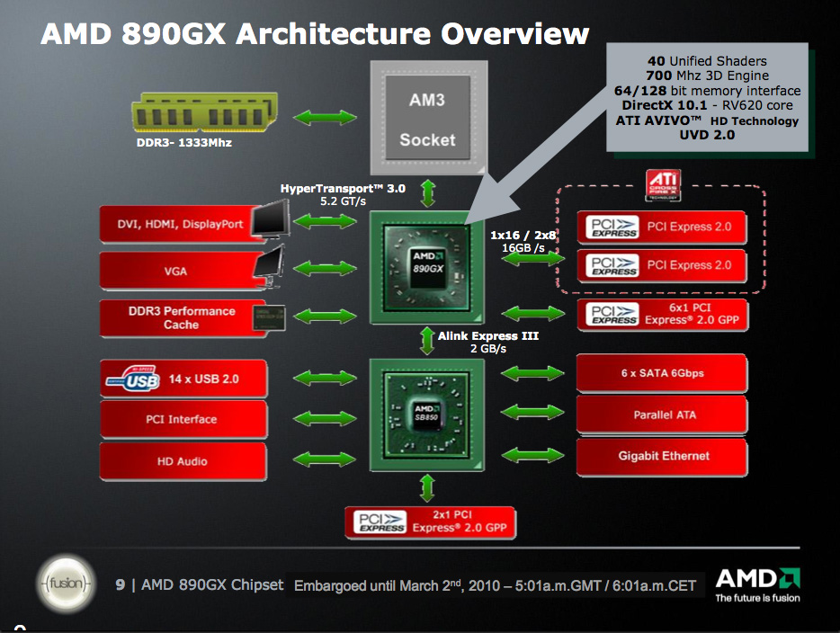Click the 'ATI AVIVO HD Technology' line
This screenshot has height=633, width=840.
click(x=707, y=120)
